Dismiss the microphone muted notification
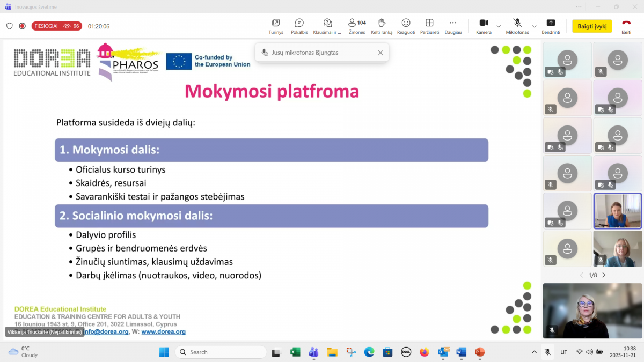 click(380, 53)
